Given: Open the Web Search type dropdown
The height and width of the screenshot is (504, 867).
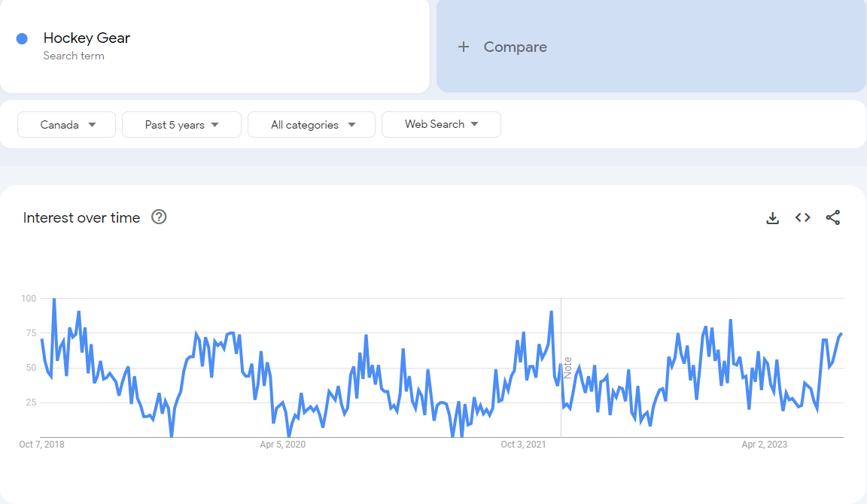Looking at the screenshot, I should (x=441, y=124).
